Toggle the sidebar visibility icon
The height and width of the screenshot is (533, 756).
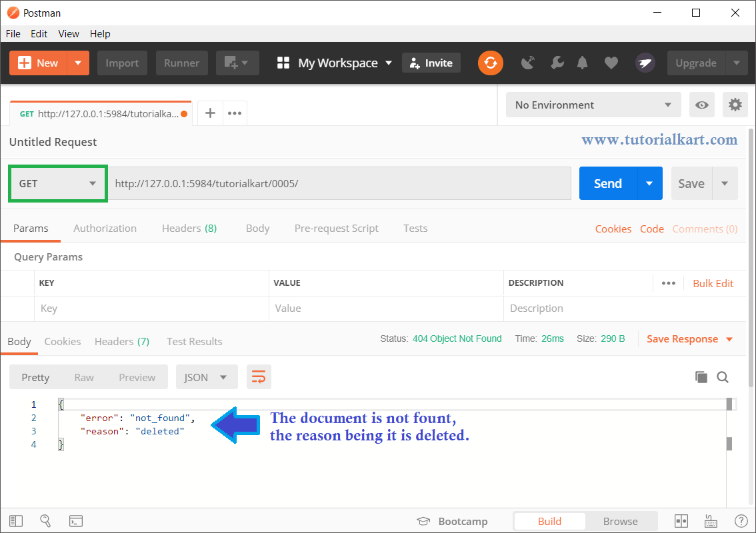(x=16, y=520)
